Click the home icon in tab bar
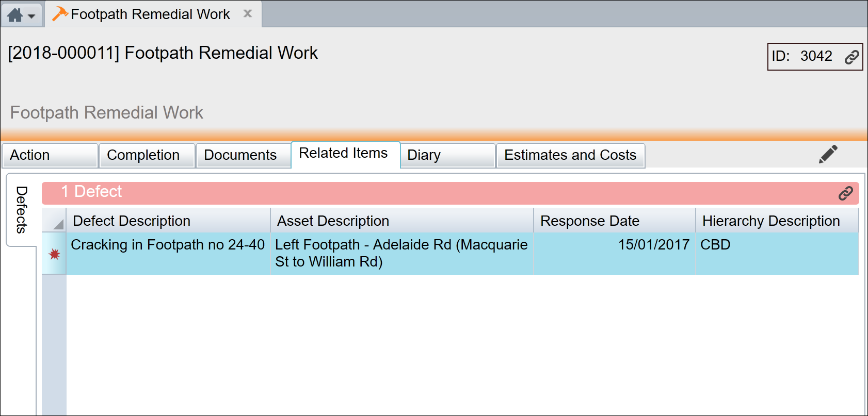Image resolution: width=868 pixels, height=416 pixels. pos(15,15)
